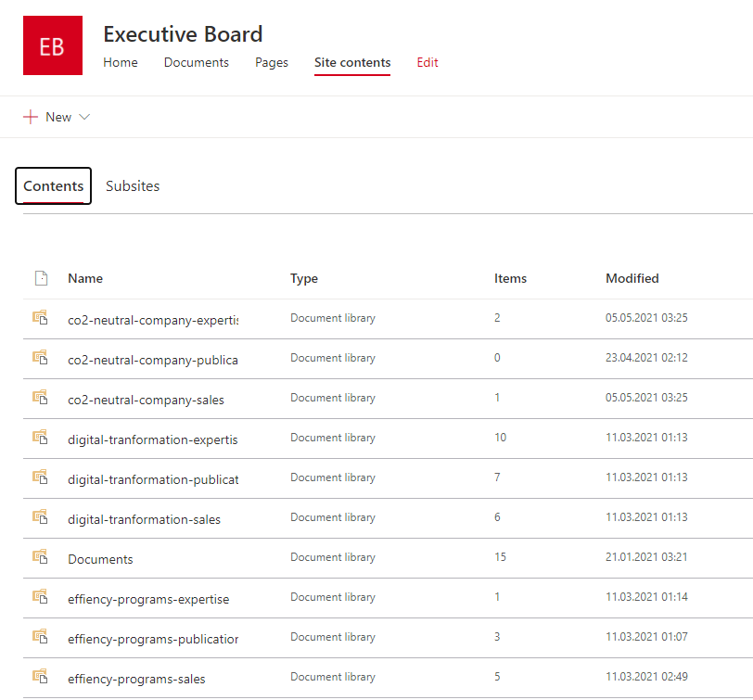Go to Home in site navigation
The height and width of the screenshot is (700, 753).
tap(121, 63)
